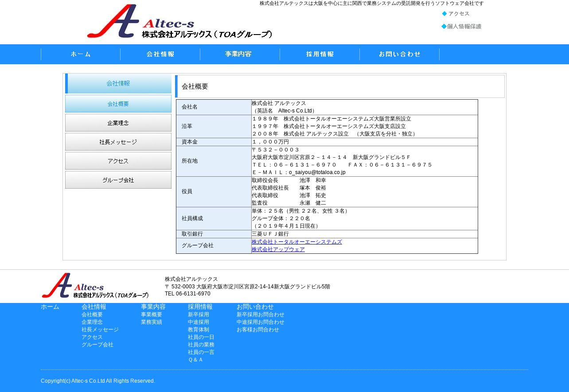Click the 社員構成 row label
This screenshot has width=569, height=392.
192,218
